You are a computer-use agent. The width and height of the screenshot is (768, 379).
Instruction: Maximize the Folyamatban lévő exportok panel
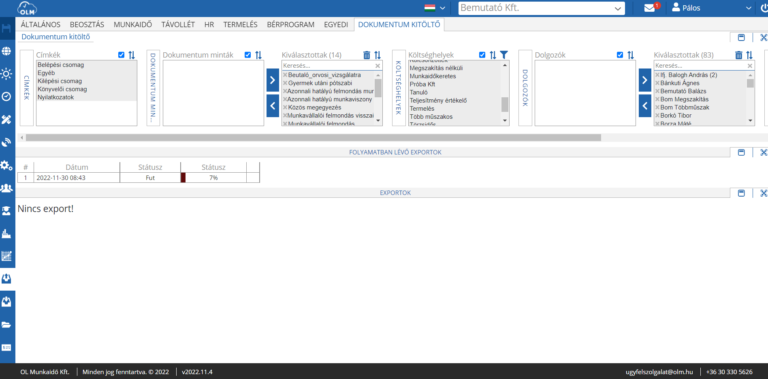[x=741, y=153]
